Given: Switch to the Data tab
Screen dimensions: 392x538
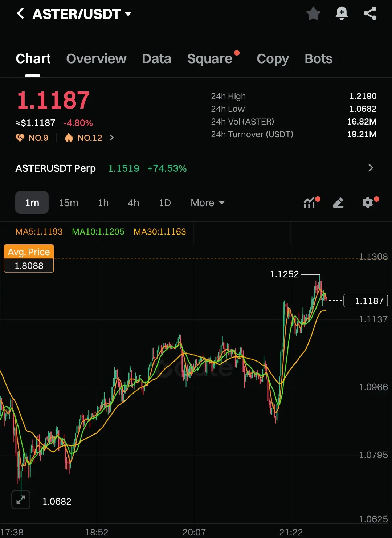Looking at the screenshot, I should tap(156, 59).
